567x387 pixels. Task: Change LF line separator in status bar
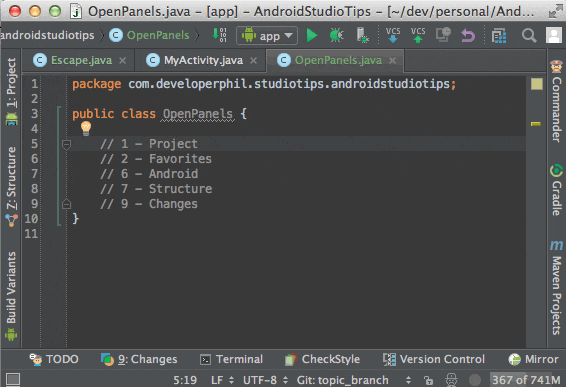tap(223, 380)
